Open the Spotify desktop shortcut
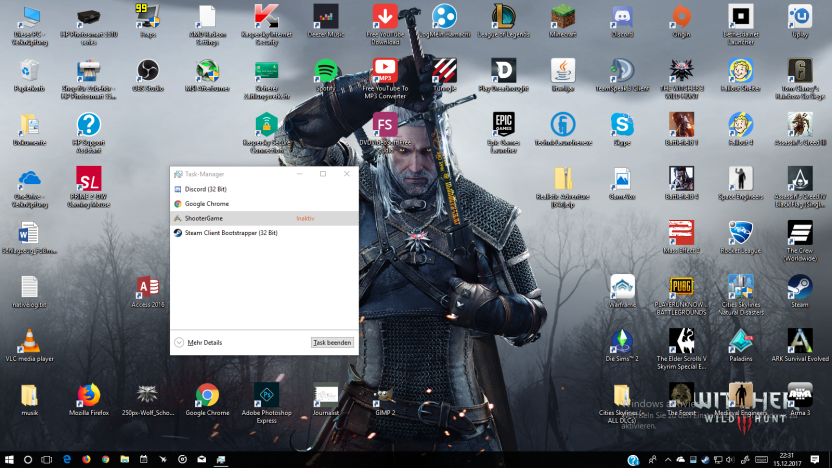Viewport: 832px width, 468px height. (325, 71)
